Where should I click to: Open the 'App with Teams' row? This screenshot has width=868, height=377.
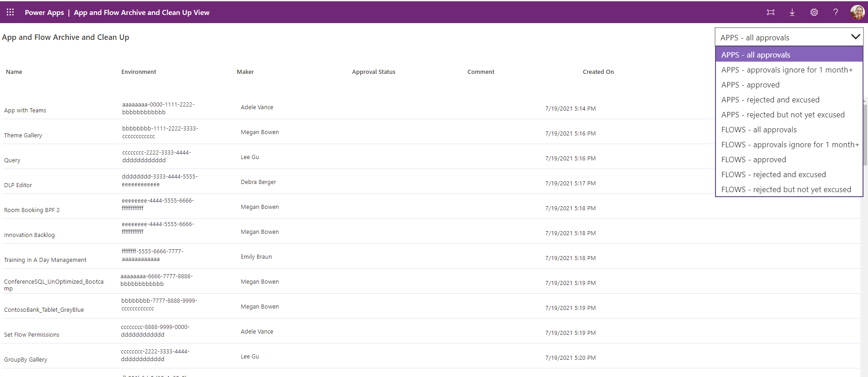point(25,111)
